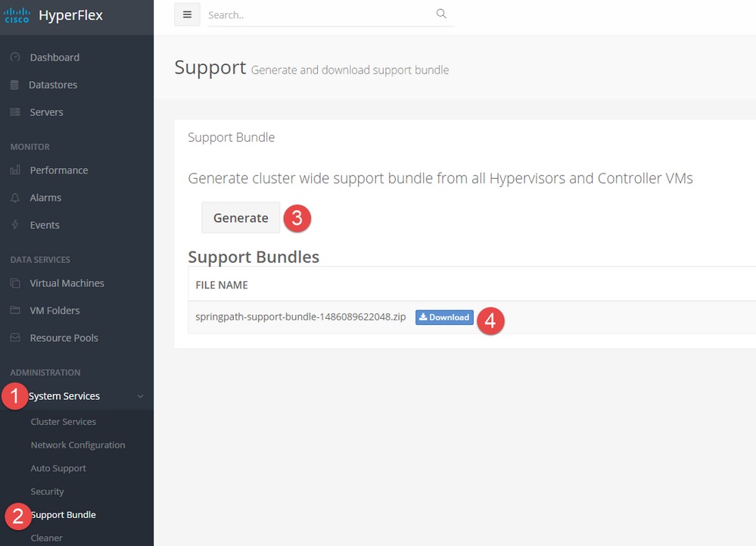
Task: Click the Dashboard gauge icon
Action: (15, 58)
